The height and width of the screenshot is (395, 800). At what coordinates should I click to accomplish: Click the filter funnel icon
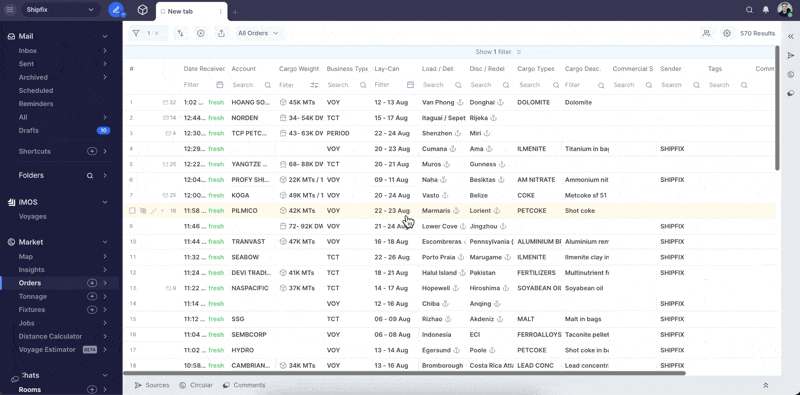tap(136, 33)
